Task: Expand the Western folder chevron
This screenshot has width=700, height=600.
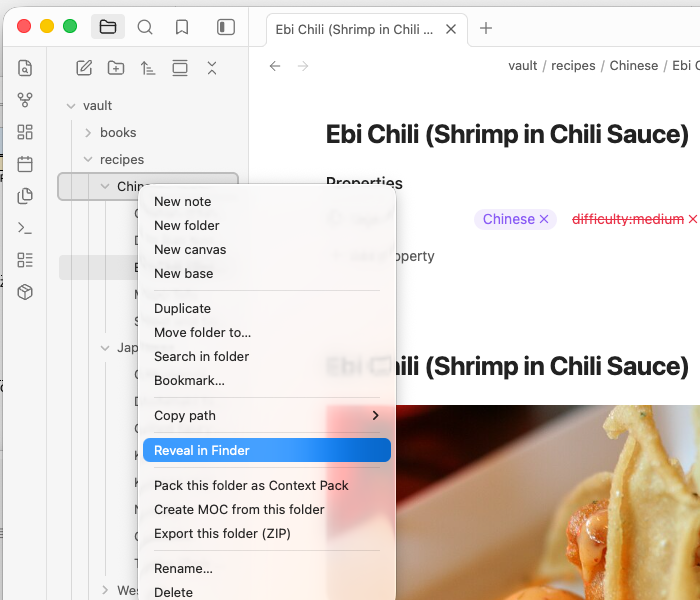Action: pos(105,590)
